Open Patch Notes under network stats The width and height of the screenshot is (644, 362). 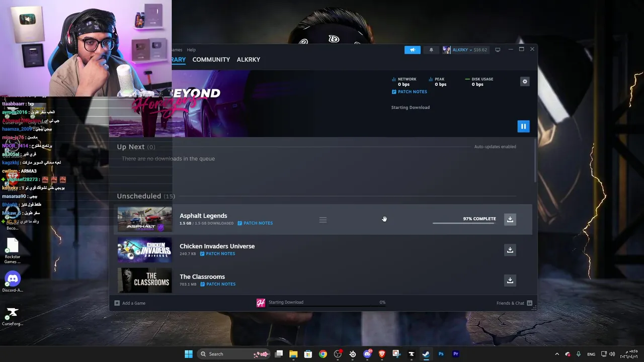[409, 92]
